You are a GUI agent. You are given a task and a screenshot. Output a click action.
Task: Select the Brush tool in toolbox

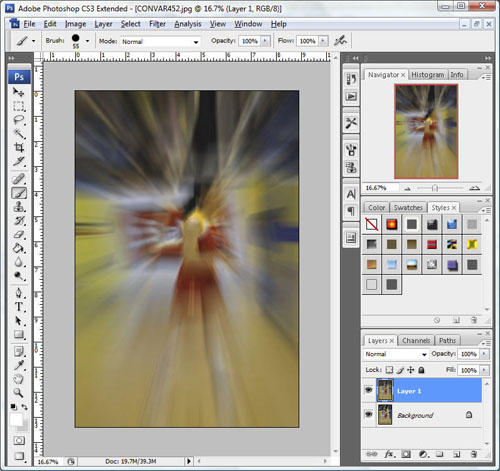coord(19,193)
